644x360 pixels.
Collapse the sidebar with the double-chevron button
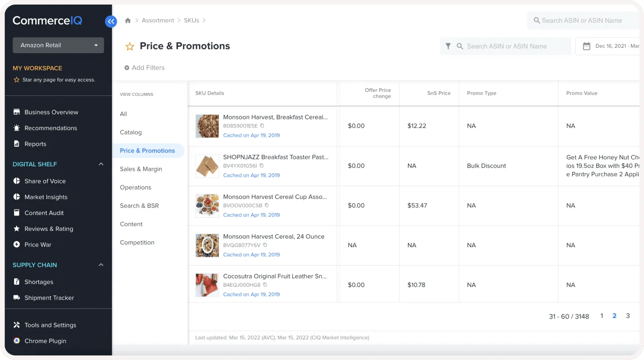coord(111,21)
